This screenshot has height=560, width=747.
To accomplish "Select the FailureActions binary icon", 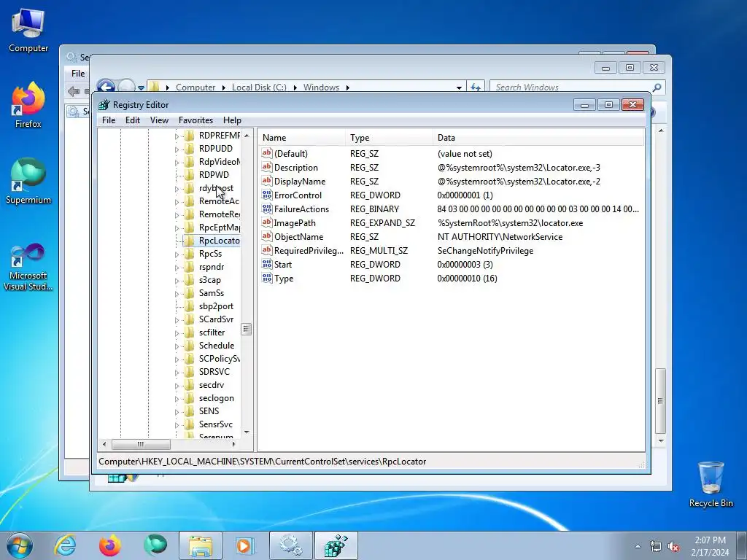I will tap(267, 209).
